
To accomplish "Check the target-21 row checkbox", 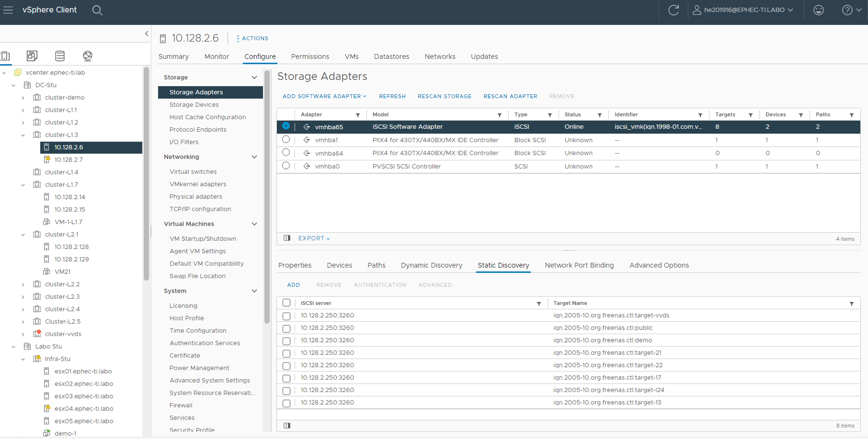I will pos(286,353).
